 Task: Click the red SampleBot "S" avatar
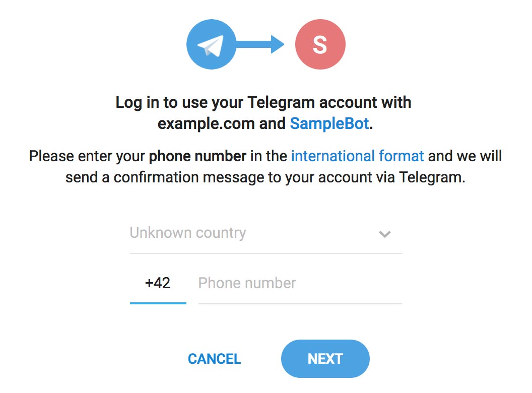[x=320, y=45]
